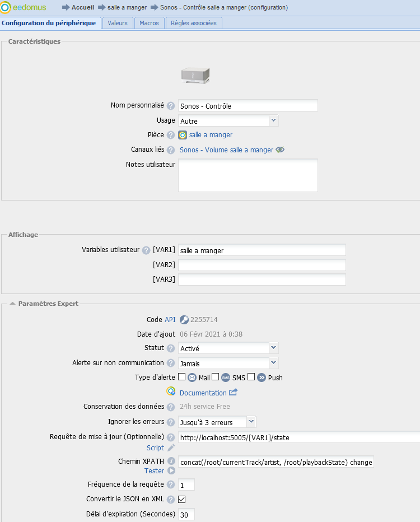Open help icon next to Pièce
The height and width of the screenshot is (522, 420).
point(171,135)
